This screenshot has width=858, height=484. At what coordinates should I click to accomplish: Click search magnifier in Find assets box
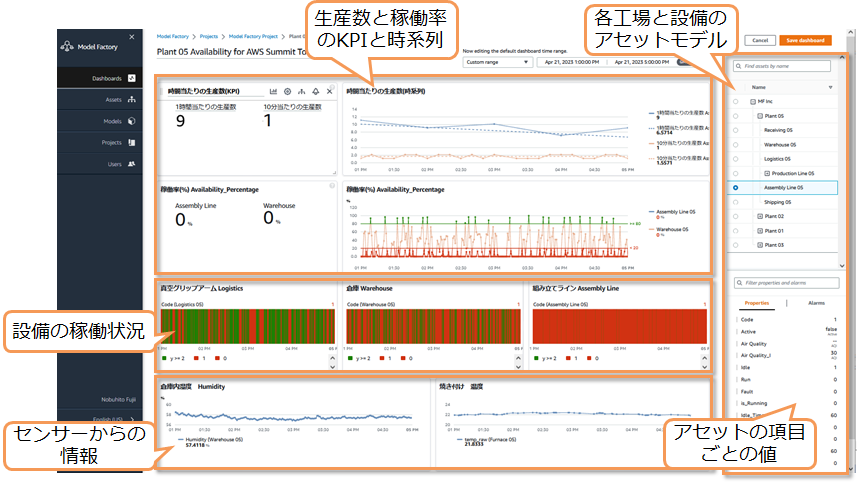739,66
